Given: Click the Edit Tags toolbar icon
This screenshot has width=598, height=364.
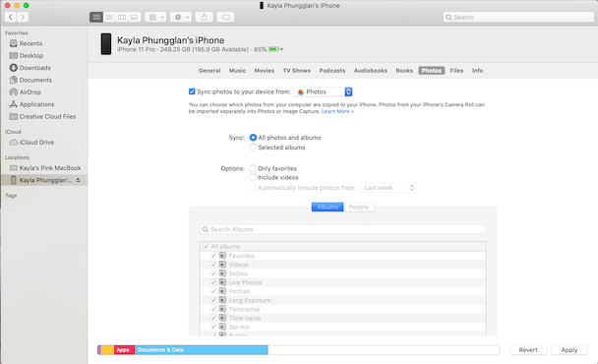Looking at the screenshot, I should click(226, 17).
